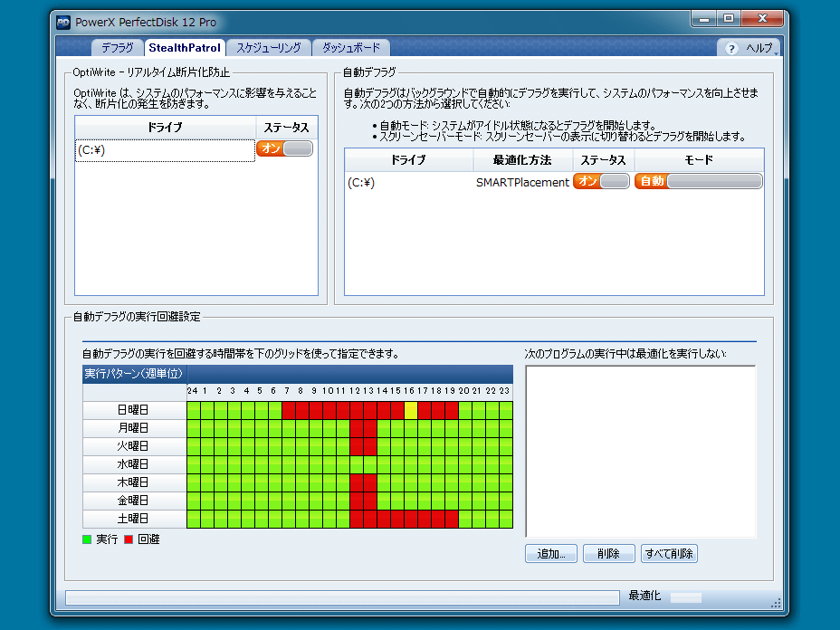The height and width of the screenshot is (630, 840).
Task: Close the PerfectDisk window
Action: (762, 19)
